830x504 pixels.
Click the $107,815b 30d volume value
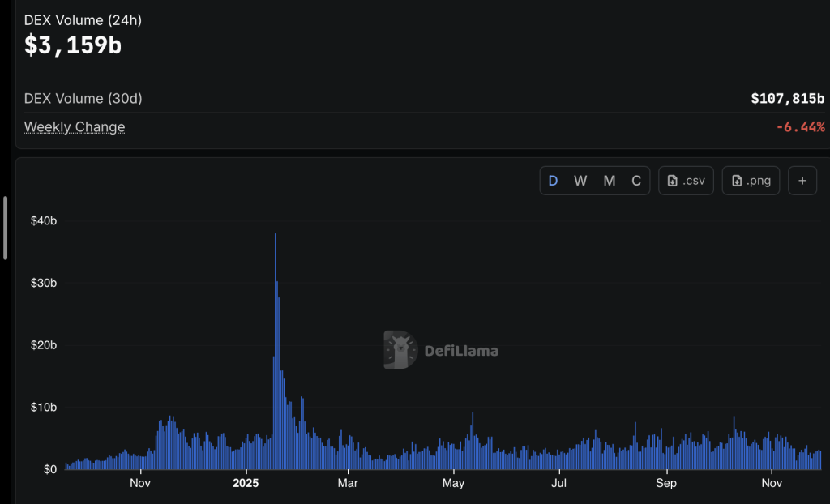(x=788, y=99)
